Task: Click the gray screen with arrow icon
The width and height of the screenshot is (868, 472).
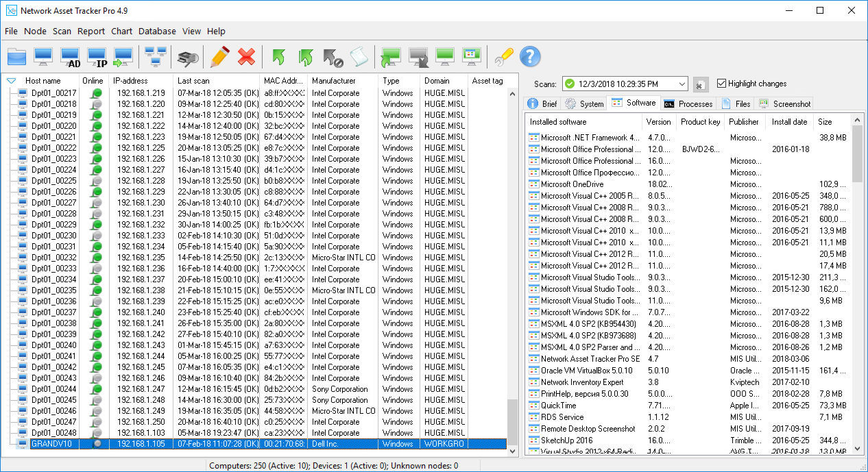Action: tap(418, 57)
